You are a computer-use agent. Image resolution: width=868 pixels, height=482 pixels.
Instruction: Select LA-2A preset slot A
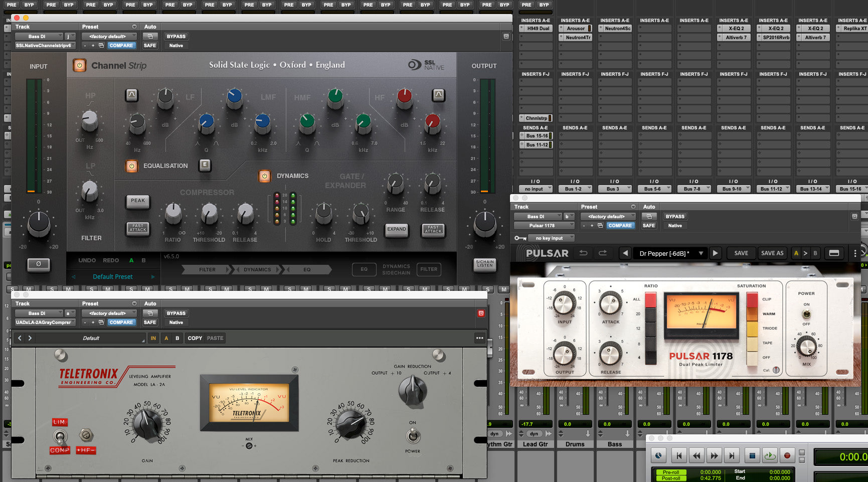tap(166, 339)
